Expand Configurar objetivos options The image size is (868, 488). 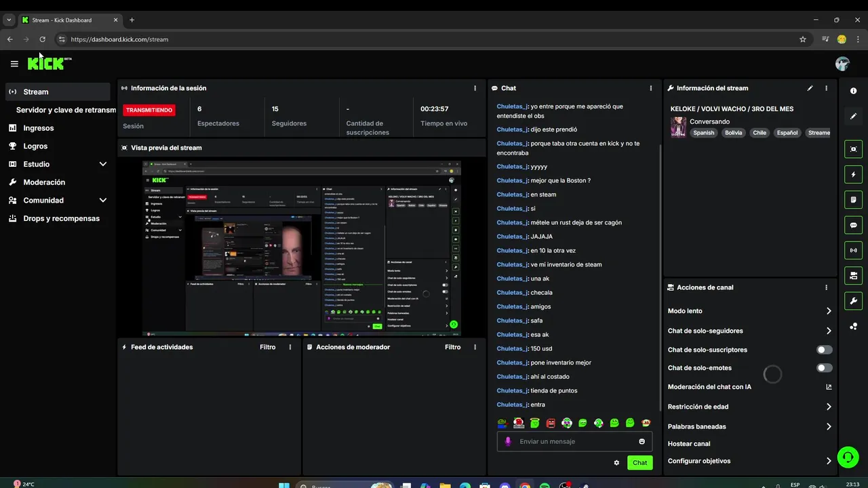point(829,461)
